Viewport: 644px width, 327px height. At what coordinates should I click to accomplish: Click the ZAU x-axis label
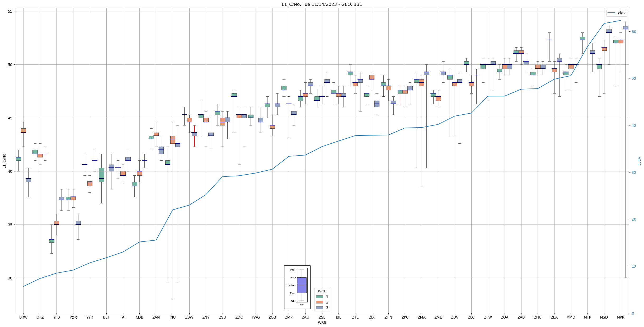[305, 317]
